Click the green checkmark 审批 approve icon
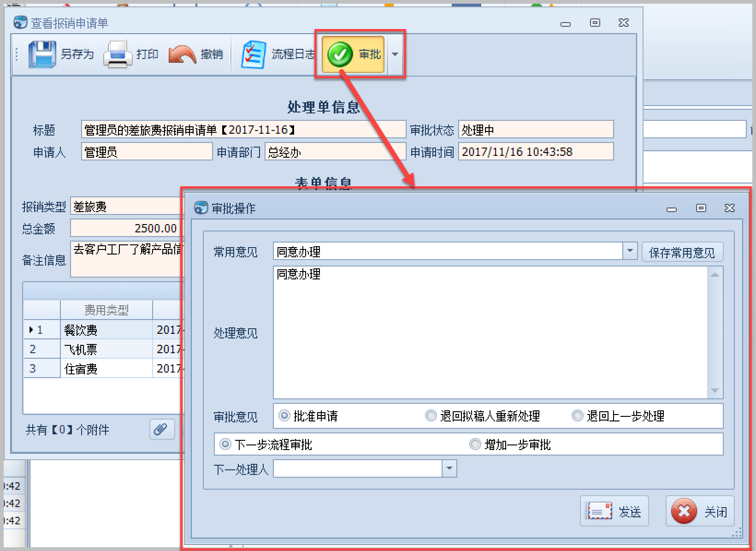The image size is (756, 551). pos(340,54)
